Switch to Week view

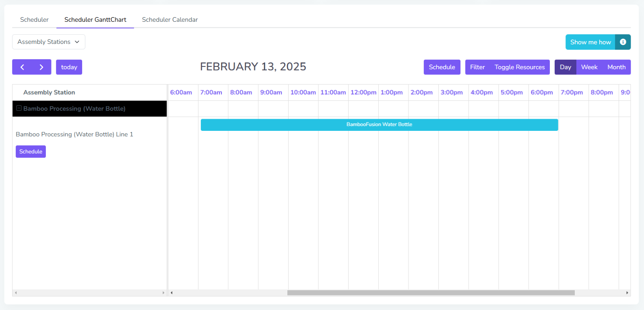(589, 67)
